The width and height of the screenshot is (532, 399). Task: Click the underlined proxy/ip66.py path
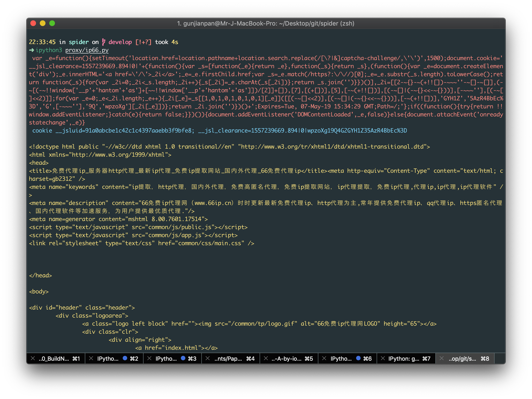87,50
